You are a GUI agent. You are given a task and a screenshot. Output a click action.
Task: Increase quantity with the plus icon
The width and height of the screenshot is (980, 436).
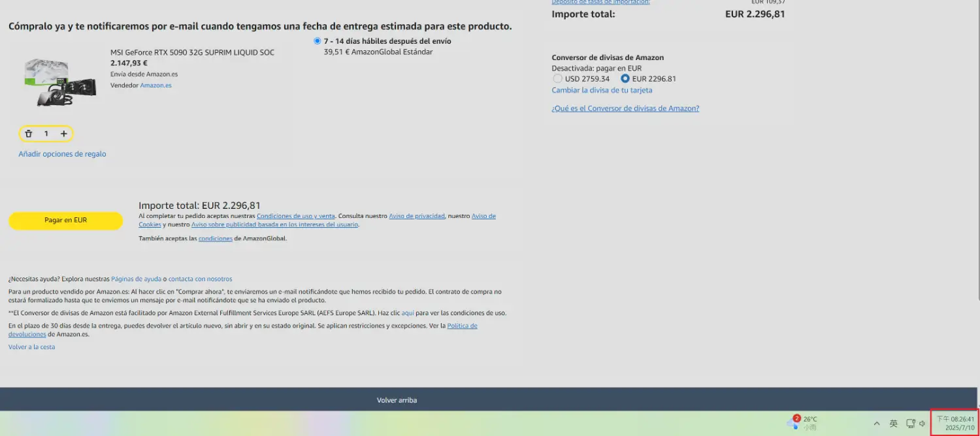tap(64, 134)
